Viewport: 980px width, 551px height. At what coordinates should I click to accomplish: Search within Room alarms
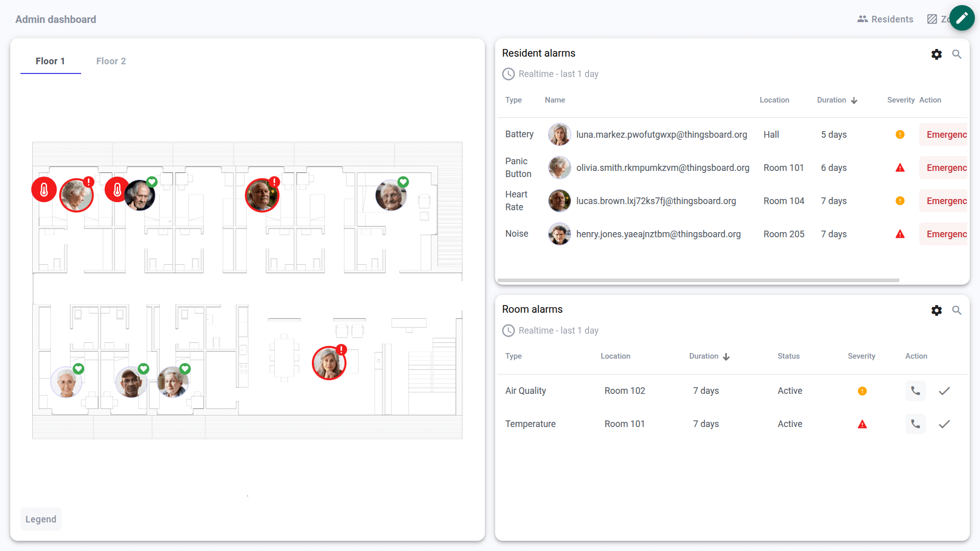[x=957, y=310]
